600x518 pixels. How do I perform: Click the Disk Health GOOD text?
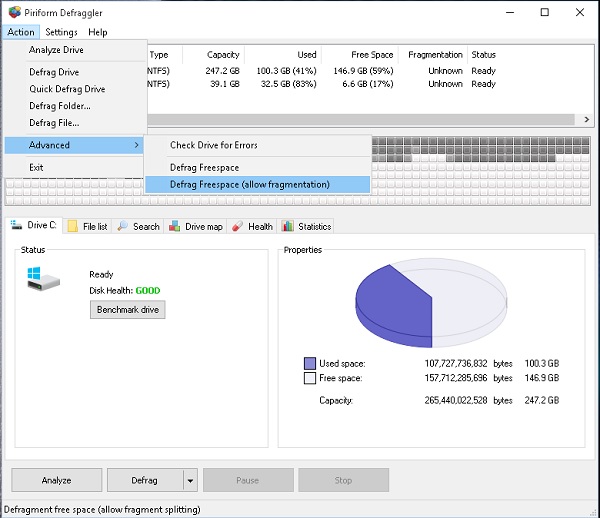click(x=148, y=290)
